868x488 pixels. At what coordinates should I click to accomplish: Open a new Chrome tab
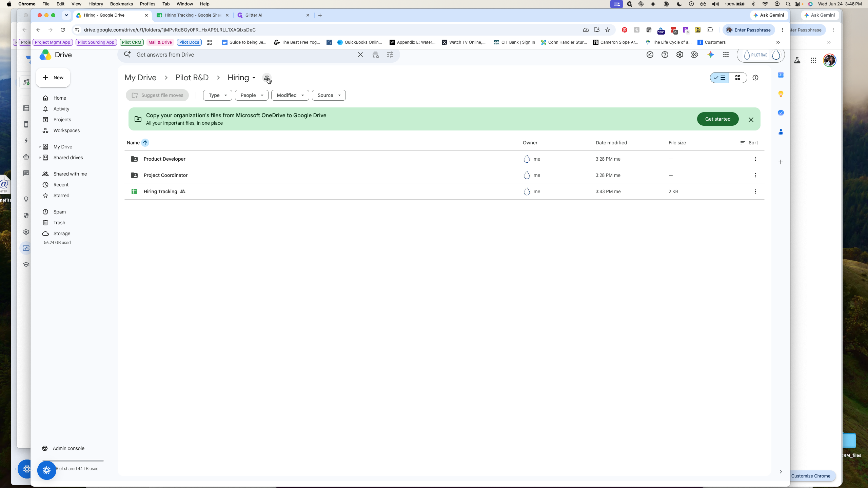[x=320, y=15]
